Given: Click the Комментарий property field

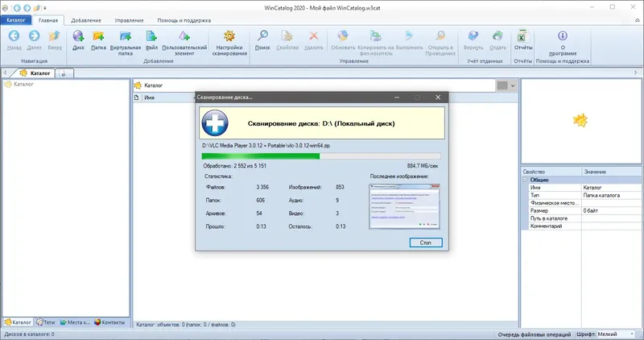Looking at the screenshot, I should coord(611,226).
